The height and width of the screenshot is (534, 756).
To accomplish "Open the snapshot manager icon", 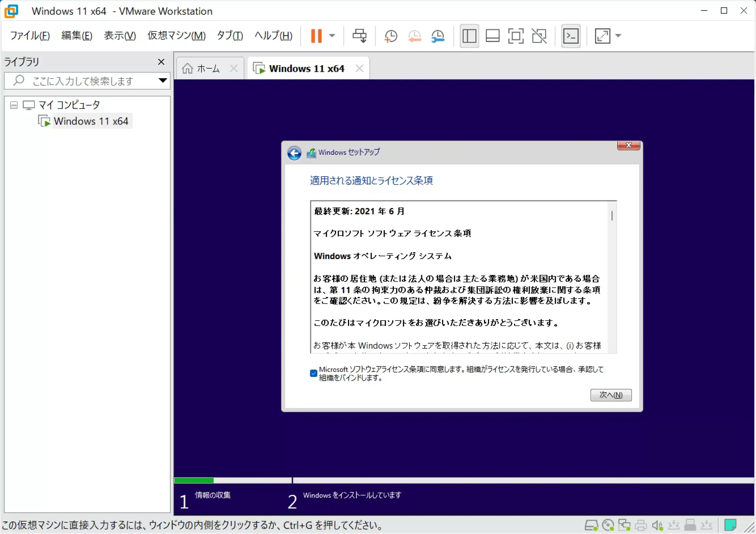I will coord(438,35).
